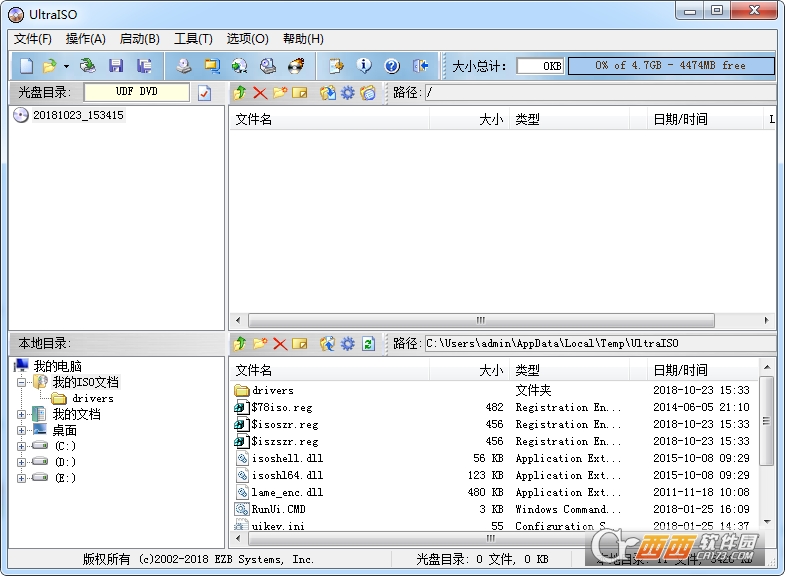
Task: Expand the 我的文档 tree node
Action: [21, 414]
